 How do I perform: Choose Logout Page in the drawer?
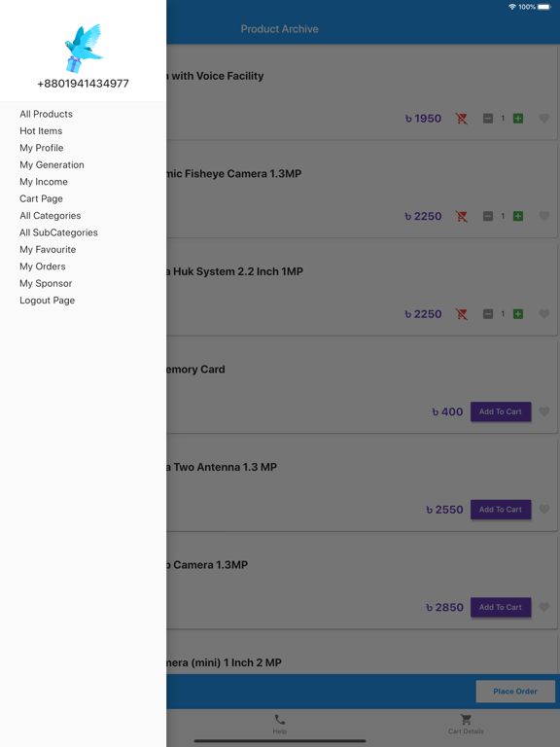47,301
